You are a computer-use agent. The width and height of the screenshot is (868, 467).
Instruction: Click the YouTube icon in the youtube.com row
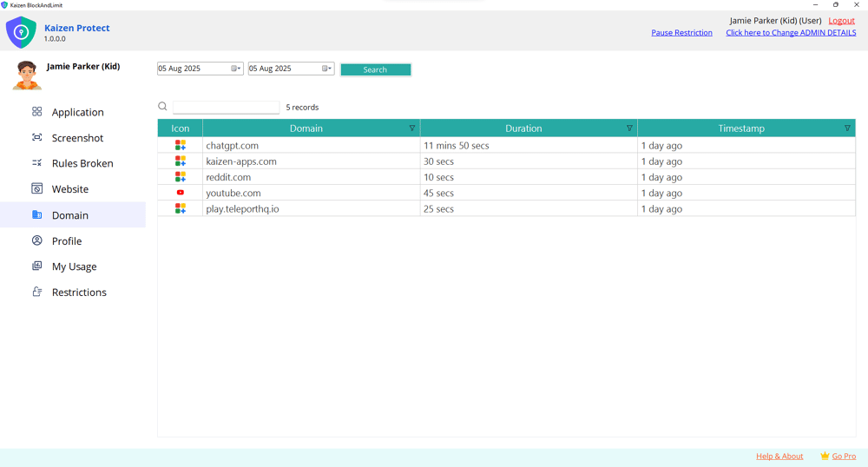[x=181, y=193]
